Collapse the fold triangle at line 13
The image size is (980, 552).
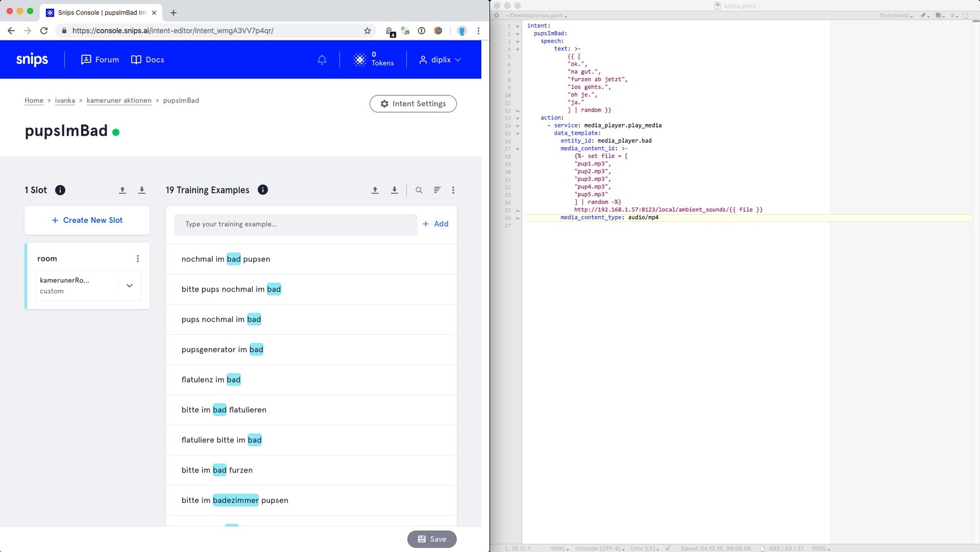pos(517,118)
